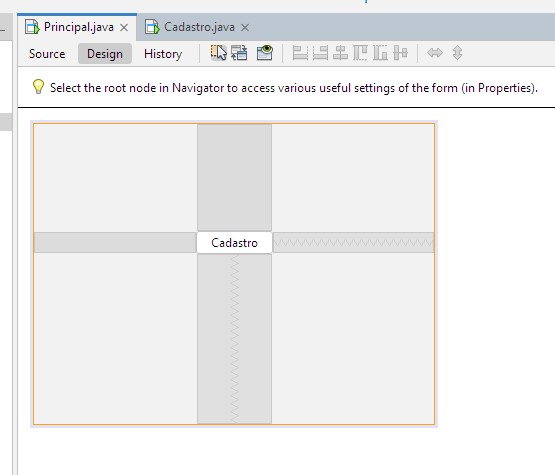Image resolution: width=555 pixels, height=475 pixels.
Task: Center components horizontally
Action: (x=340, y=53)
